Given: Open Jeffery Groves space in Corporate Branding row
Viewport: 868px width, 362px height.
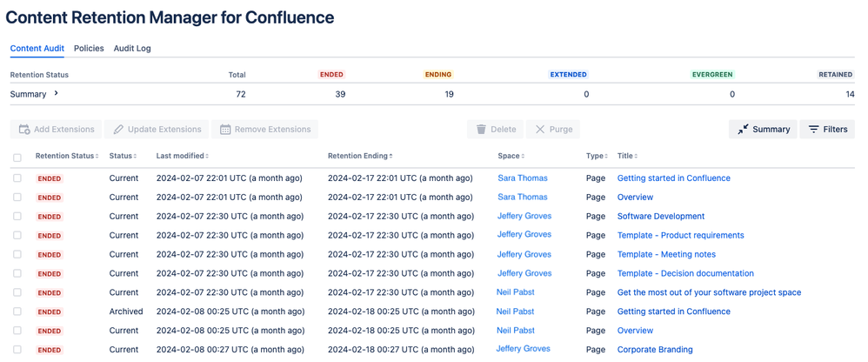Looking at the screenshot, I should [x=523, y=349].
